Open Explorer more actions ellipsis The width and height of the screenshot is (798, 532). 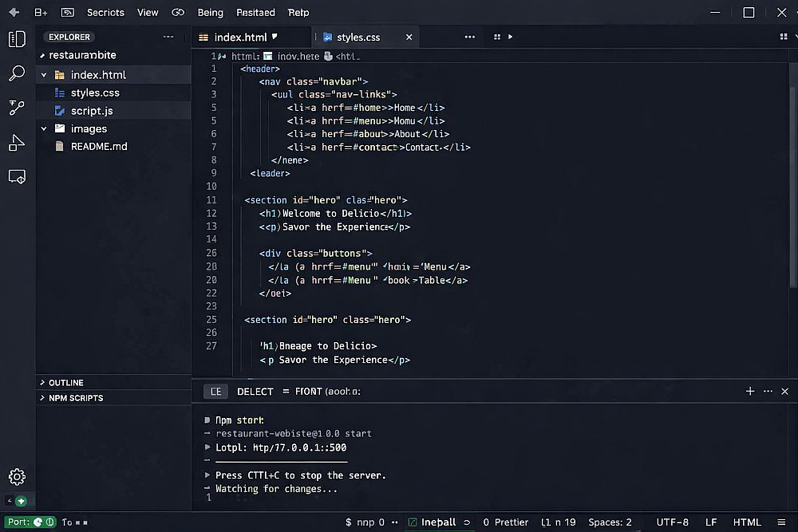(x=168, y=37)
